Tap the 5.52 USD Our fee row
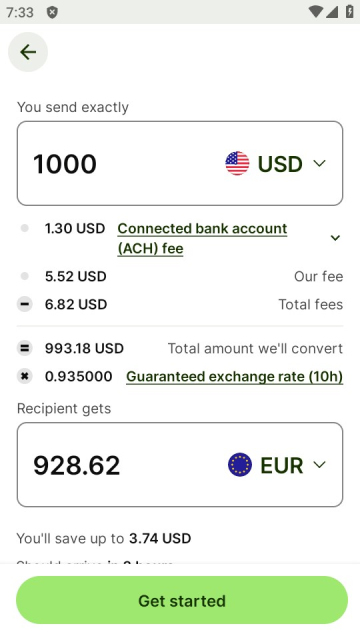The image size is (360, 640). coord(180,276)
